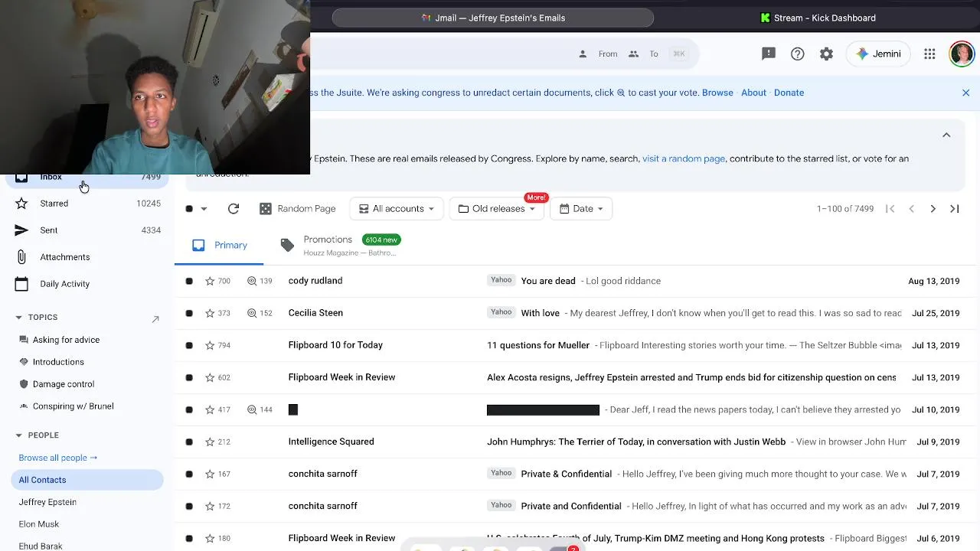Open the account profile avatar
The image size is (980, 551).
coord(962,54)
